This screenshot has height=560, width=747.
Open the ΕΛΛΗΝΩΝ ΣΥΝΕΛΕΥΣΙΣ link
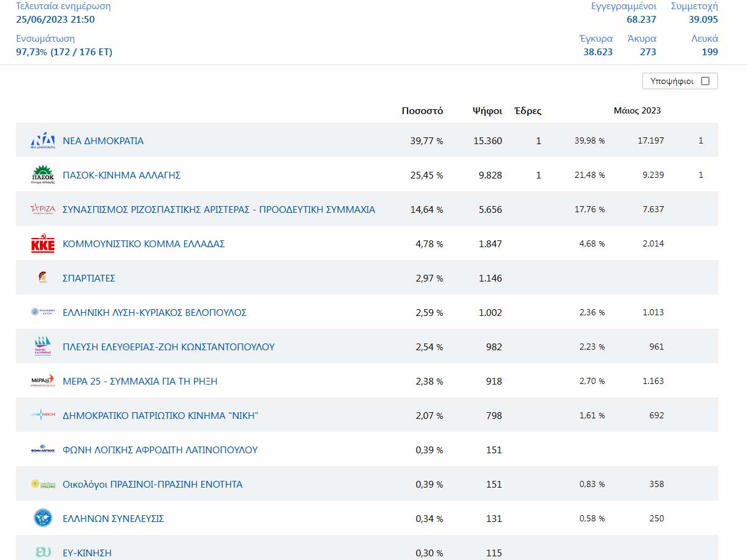pos(114,518)
